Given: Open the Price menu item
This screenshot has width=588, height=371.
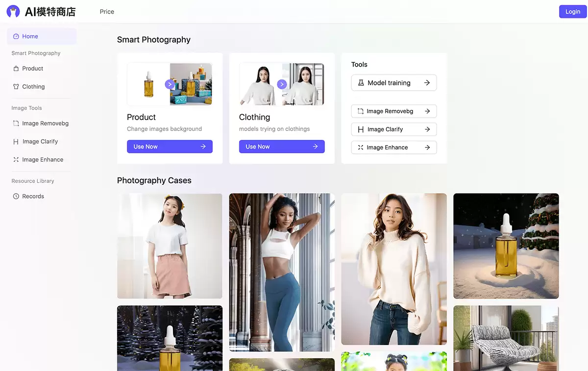Looking at the screenshot, I should click(107, 11).
